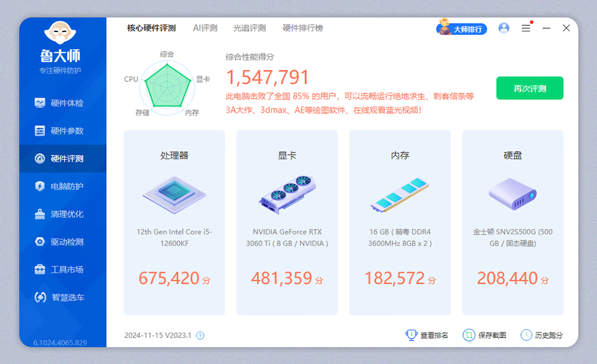
Task: Click the 硬盘 drive image
Action: (513, 194)
